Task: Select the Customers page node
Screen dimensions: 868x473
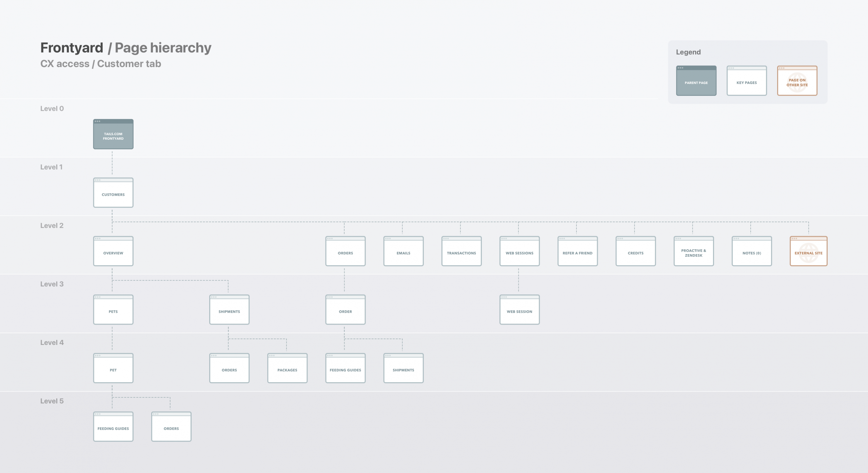Action: [113, 193]
